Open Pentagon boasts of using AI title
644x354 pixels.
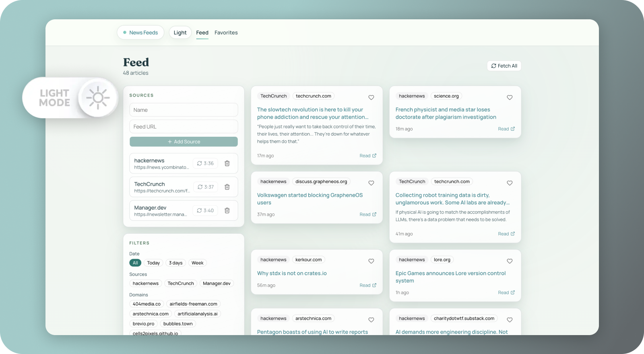tap(312, 332)
